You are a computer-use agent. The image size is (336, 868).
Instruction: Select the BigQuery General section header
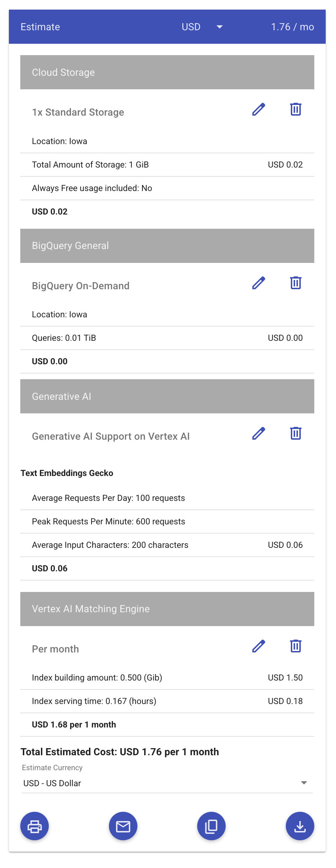pyautogui.click(x=167, y=246)
